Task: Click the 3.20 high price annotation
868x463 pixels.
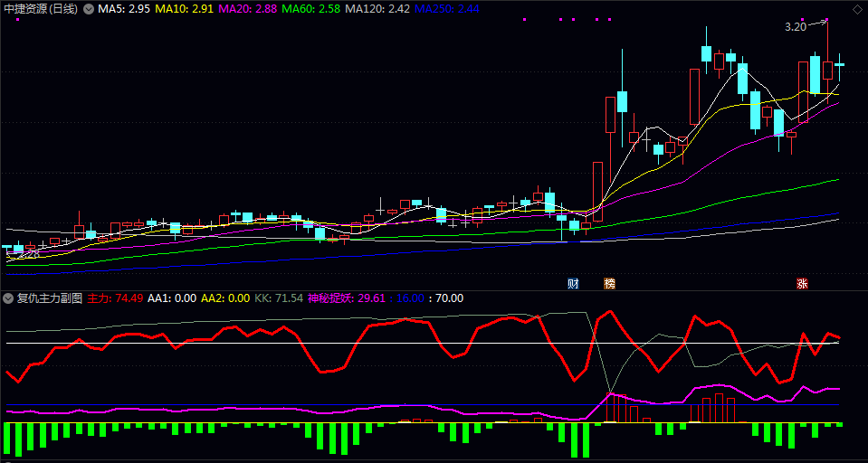Action: click(795, 27)
